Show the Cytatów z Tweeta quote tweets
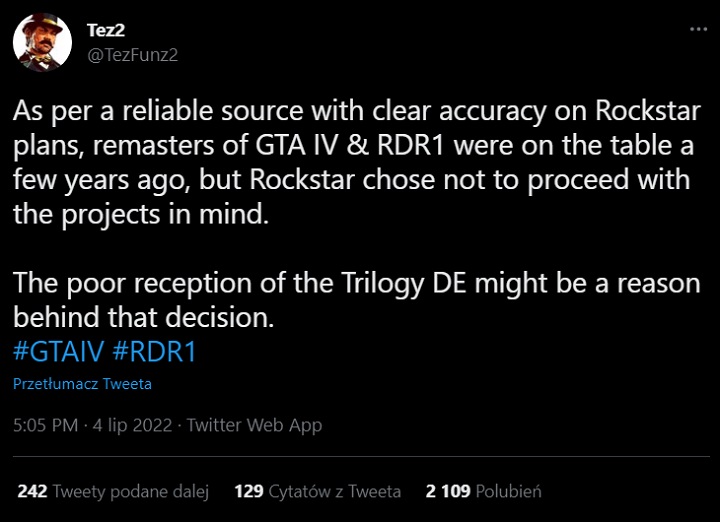 334,491
